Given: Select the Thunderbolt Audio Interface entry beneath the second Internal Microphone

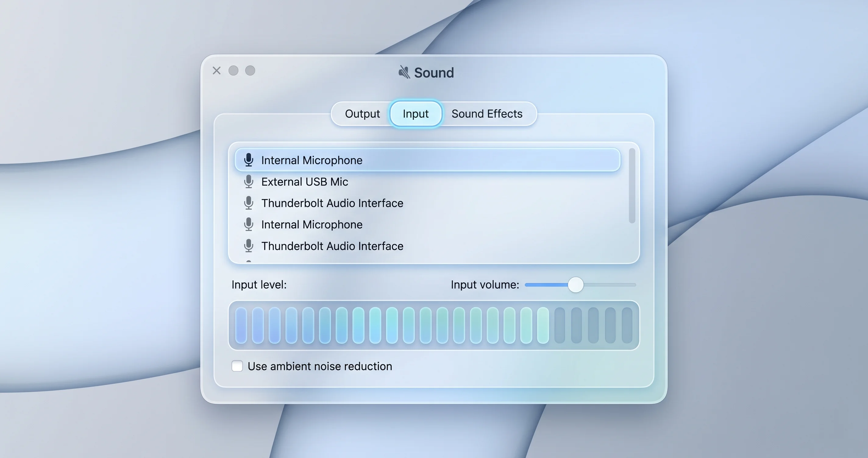Looking at the screenshot, I should point(427,246).
